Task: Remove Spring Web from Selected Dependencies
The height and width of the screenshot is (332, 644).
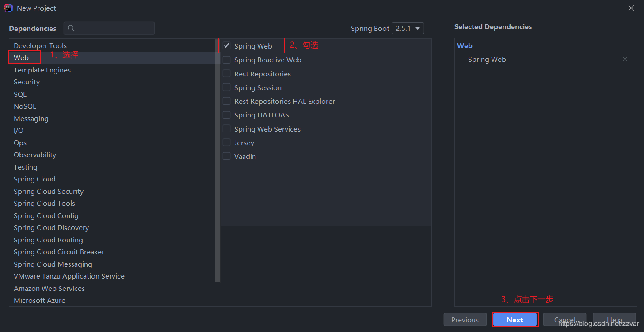Action: pyautogui.click(x=625, y=59)
